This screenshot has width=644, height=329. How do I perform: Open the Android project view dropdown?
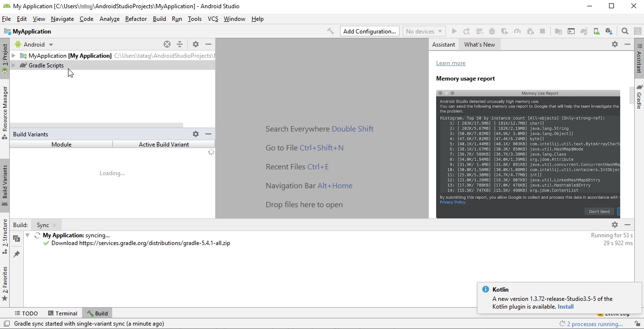(x=34, y=44)
